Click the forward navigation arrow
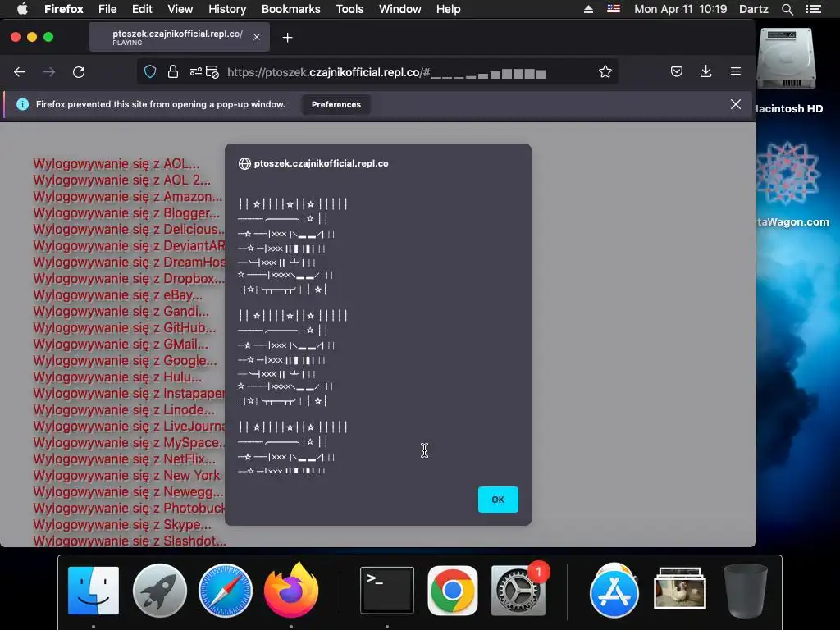The image size is (840, 630). point(49,72)
